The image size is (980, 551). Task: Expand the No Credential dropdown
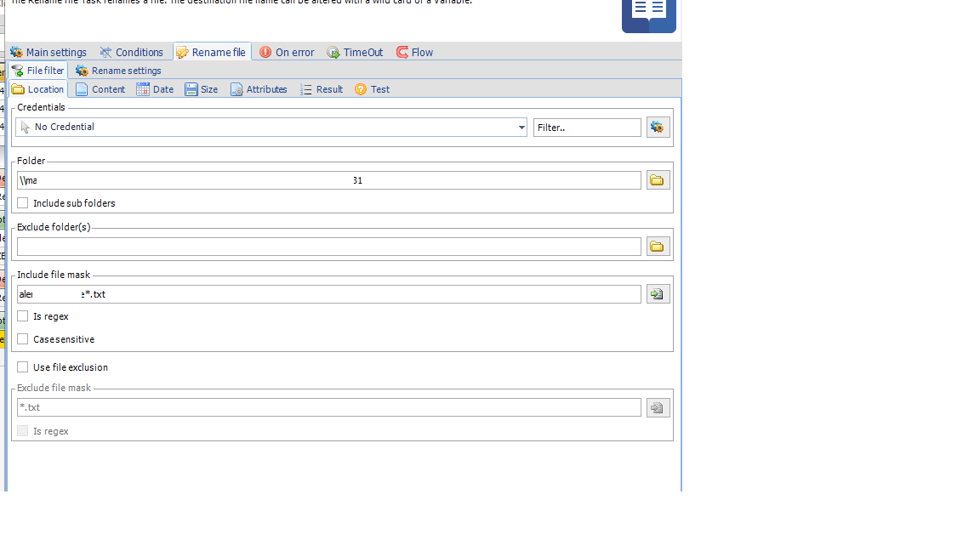point(521,128)
